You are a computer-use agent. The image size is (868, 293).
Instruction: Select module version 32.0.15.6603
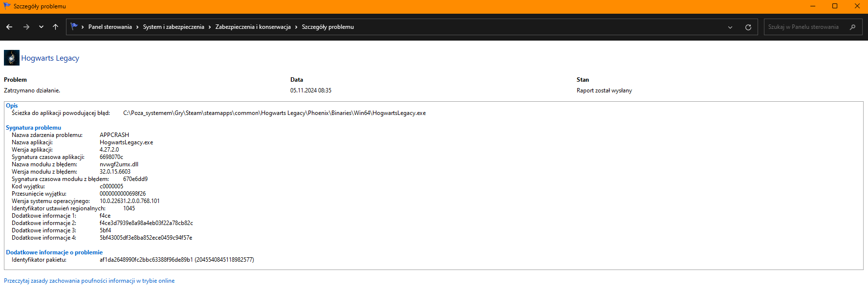click(x=115, y=172)
